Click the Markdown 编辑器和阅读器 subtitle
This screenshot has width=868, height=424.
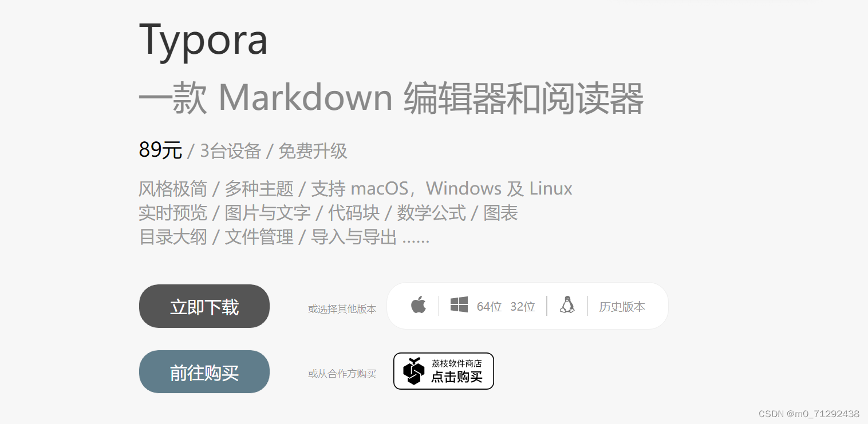coord(392,98)
